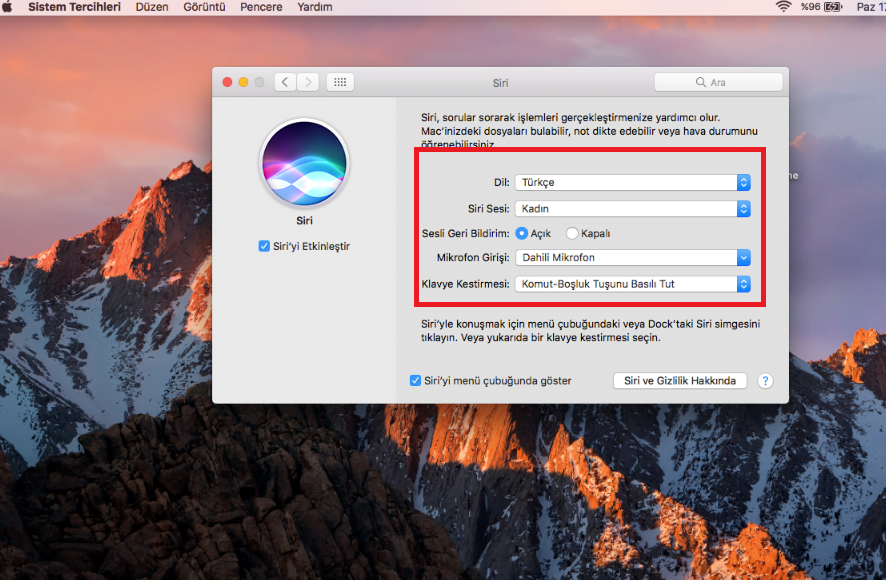The height and width of the screenshot is (580, 886).
Task: Click the Wi-Fi status icon
Action: pos(783,7)
